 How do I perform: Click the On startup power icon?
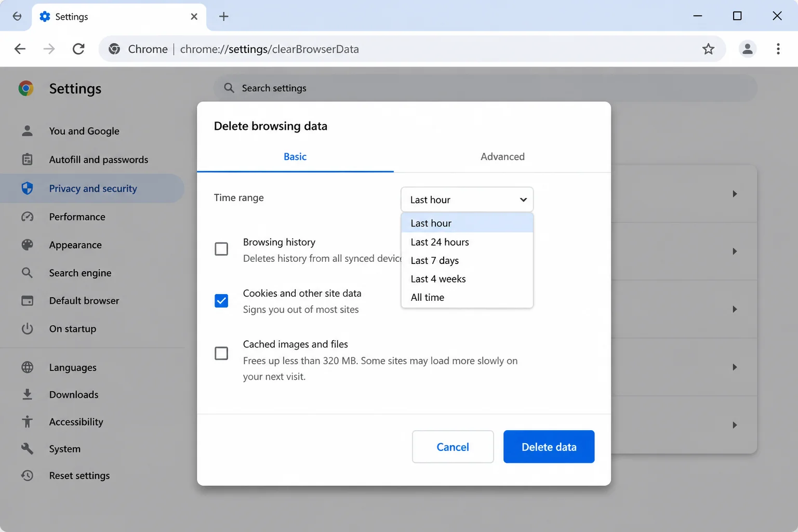[27, 328]
